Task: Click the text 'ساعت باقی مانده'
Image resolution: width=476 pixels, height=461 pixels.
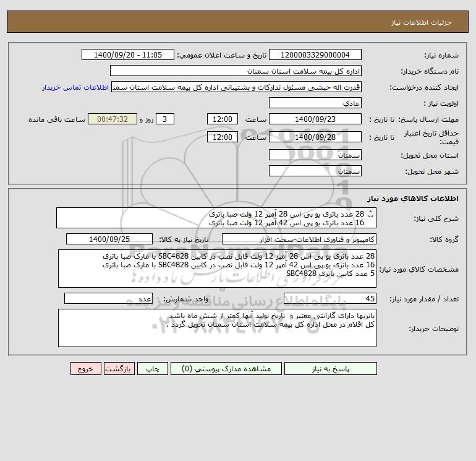Action: point(57,119)
